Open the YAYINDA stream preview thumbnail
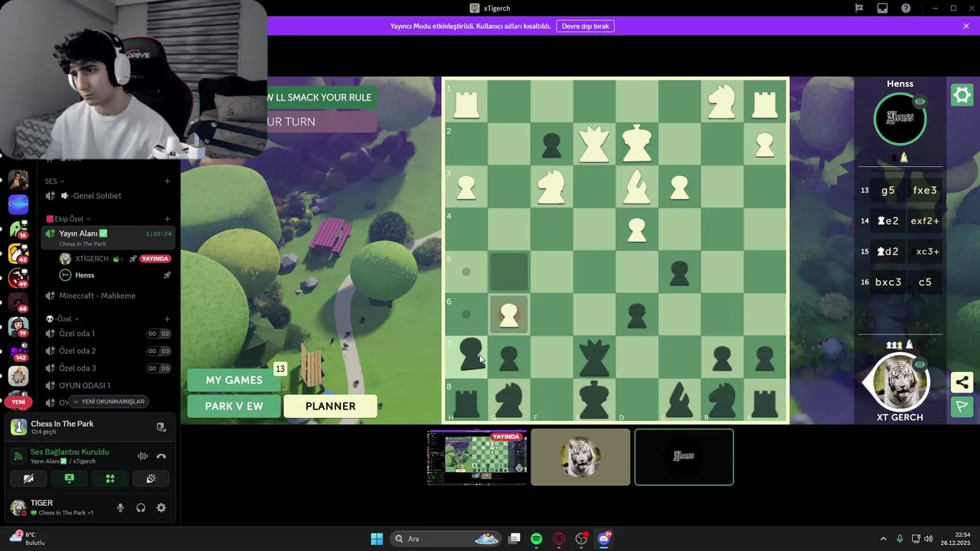The image size is (980, 551). pyautogui.click(x=477, y=457)
